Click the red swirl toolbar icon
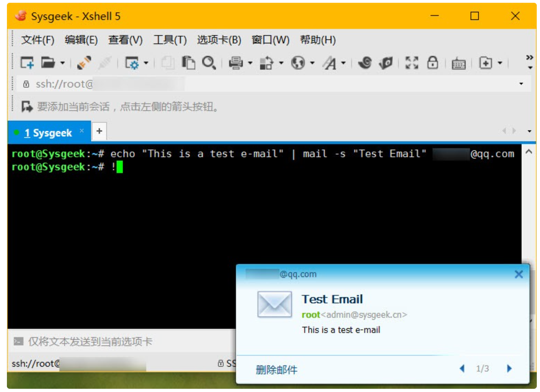This screenshot has height=392, width=540. pyautogui.click(x=365, y=62)
